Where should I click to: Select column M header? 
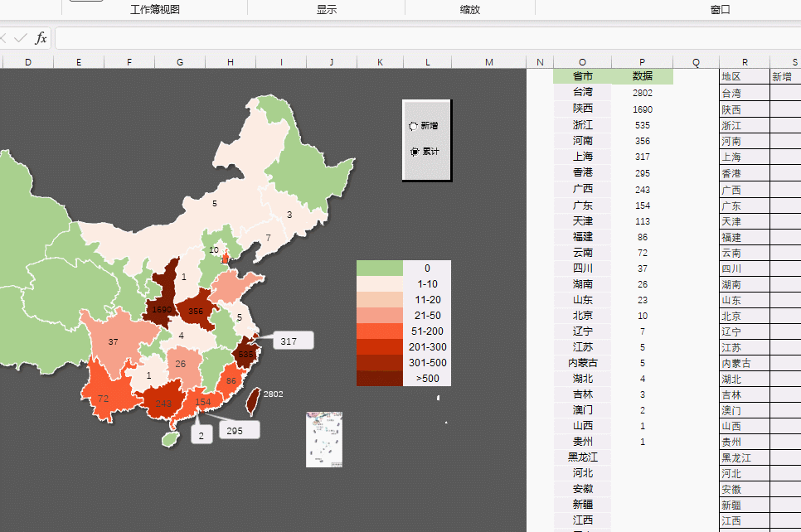coord(489,62)
